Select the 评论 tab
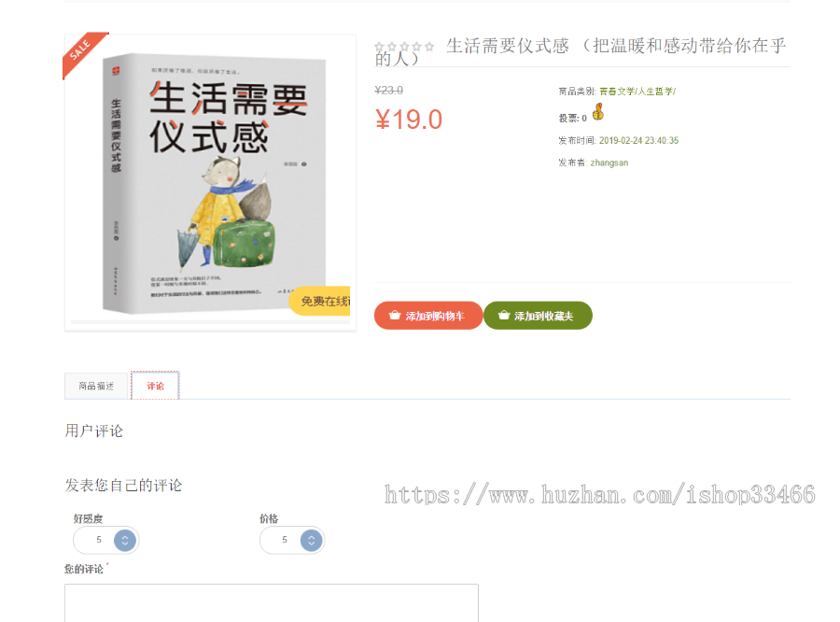 pyautogui.click(x=155, y=386)
